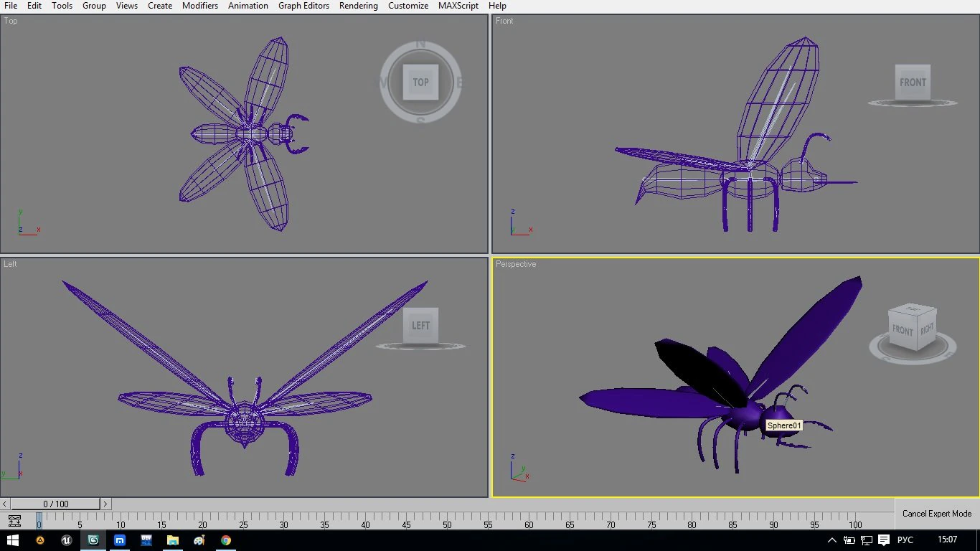Open the Perspective viewport label menu

[516, 264]
